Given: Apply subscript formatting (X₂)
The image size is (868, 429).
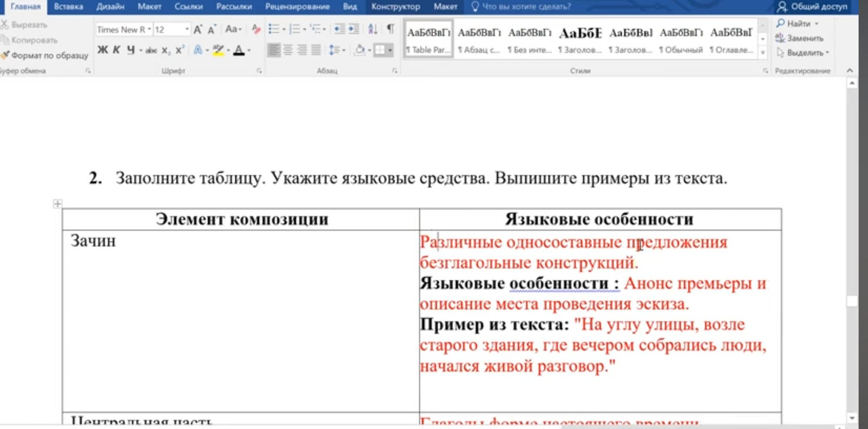Looking at the screenshot, I should pyautogui.click(x=166, y=51).
